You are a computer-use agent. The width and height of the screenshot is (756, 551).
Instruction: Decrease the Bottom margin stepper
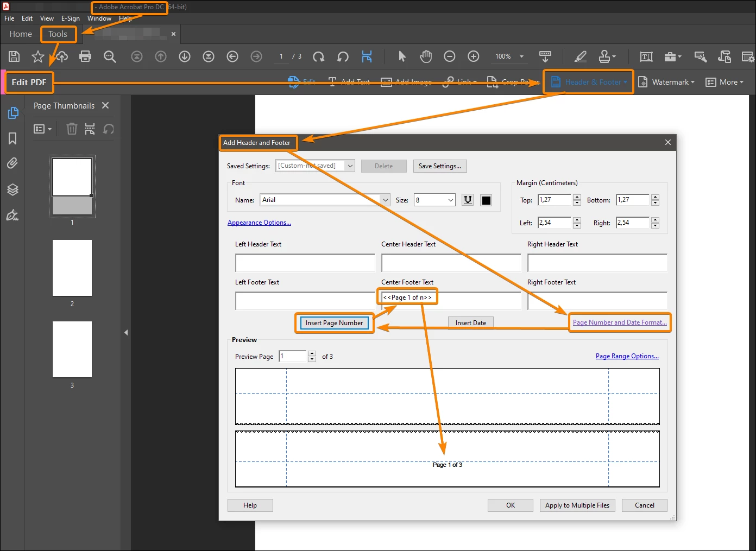click(x=655, y=203)
